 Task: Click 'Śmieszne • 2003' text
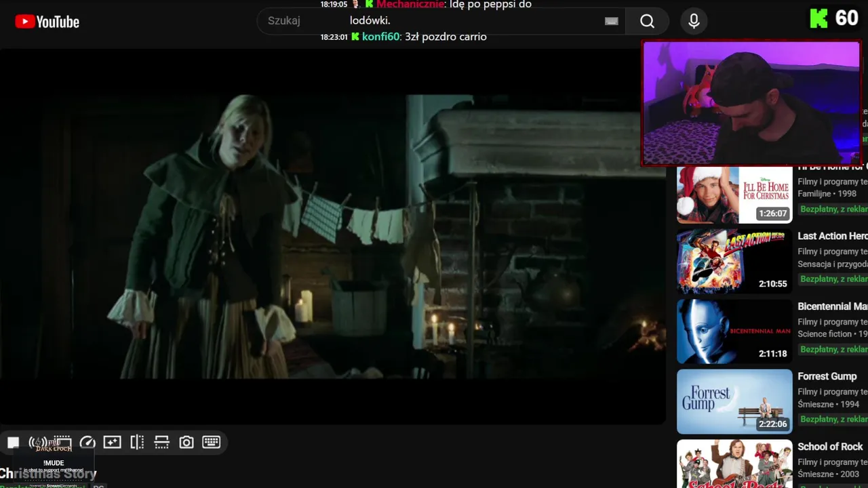[829, 474]
